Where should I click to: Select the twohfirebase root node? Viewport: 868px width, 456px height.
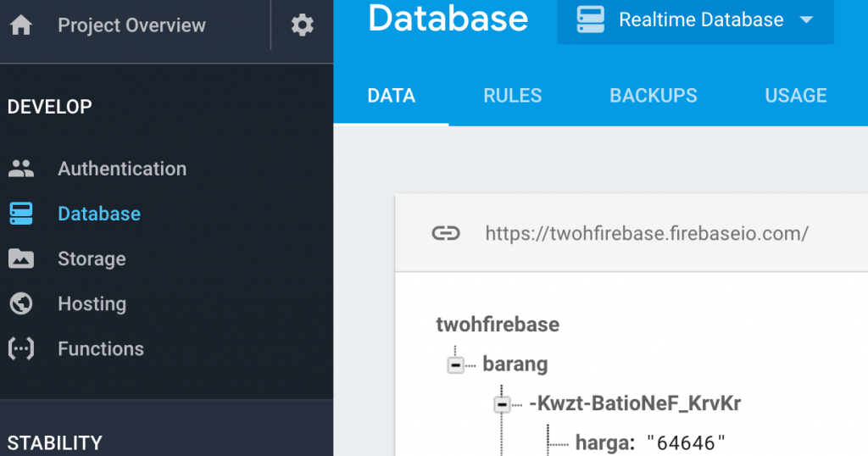coord(498,325)
